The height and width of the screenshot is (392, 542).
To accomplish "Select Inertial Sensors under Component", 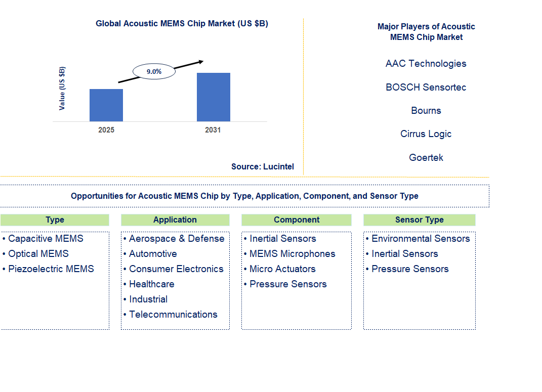I will coord(283,239).
